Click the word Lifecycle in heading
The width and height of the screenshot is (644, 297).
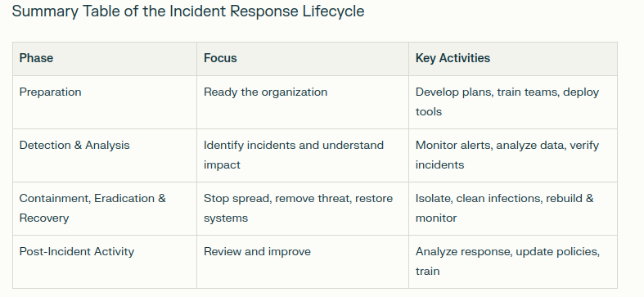click(334, 11)
